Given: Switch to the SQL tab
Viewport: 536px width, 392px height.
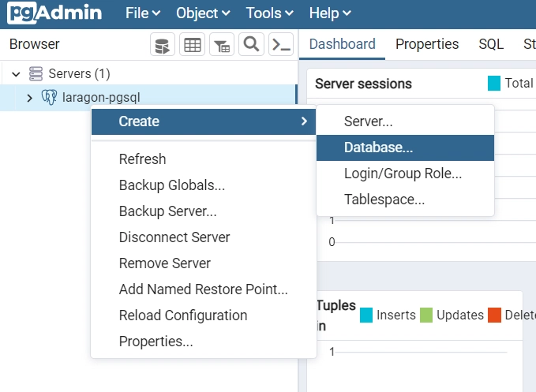Looking at the screenshot, I should pyautogui.click(x=491, y=44).
